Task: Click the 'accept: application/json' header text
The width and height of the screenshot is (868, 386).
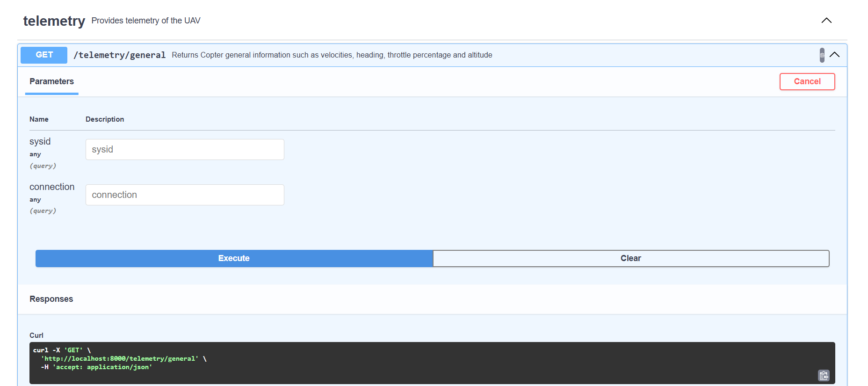Action: pyautogui.click(x=102, y=367)
